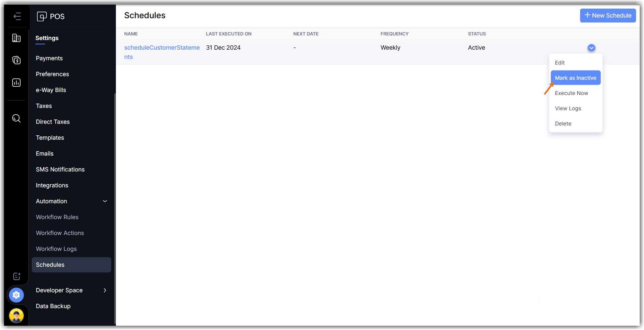Click the settings sidebar scrollbar
The height and width of the screenshot is (330, 644).
pos(115,209)
